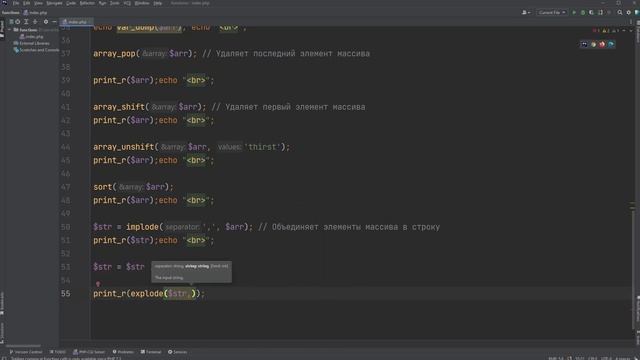The image size is (640, 360).
Task: Hide the Project panel with minus icon
Action: click(x=54, y=22)
